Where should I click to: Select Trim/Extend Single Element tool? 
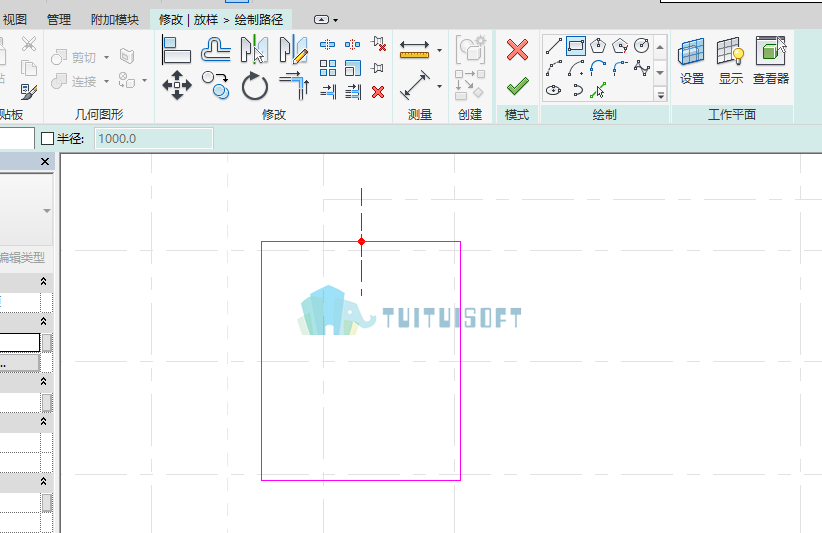[328, 92]
